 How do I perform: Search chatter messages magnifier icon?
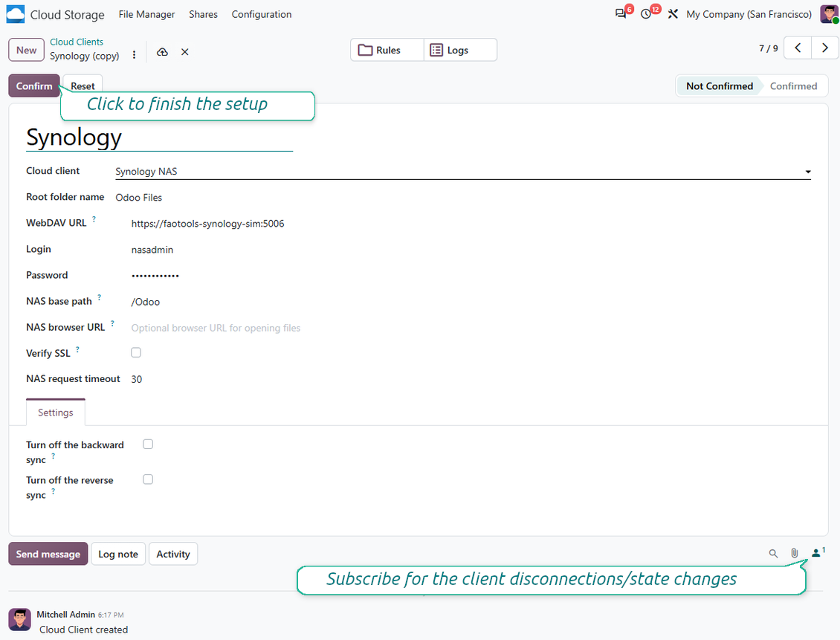773,553
